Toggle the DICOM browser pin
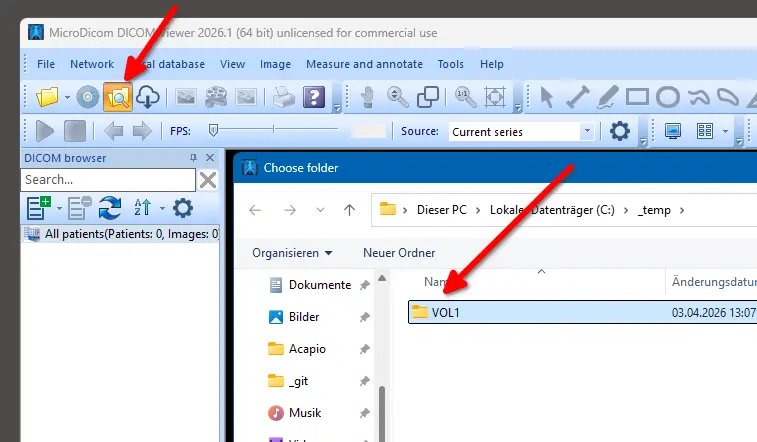Viewport: 757px width, 442px height. 193,158
